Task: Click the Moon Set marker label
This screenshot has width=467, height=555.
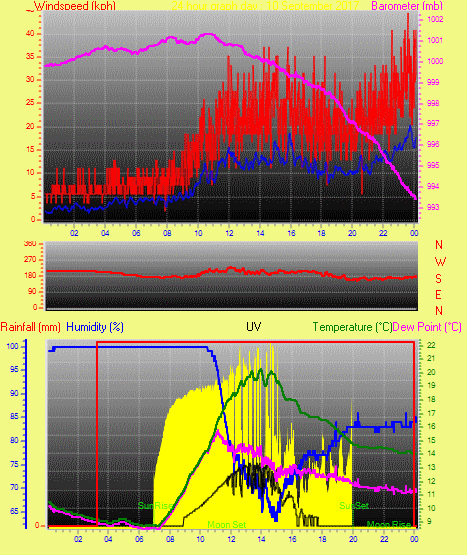Action: (227, 524)
